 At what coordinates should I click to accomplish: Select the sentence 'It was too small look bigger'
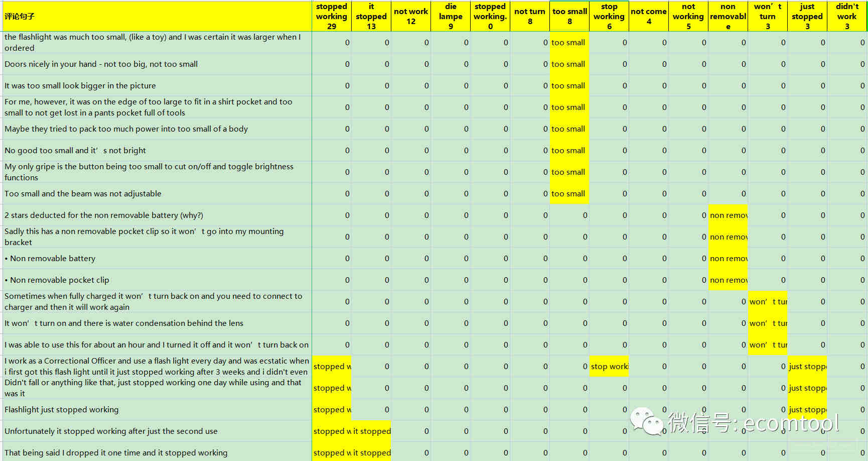point(157,85)
